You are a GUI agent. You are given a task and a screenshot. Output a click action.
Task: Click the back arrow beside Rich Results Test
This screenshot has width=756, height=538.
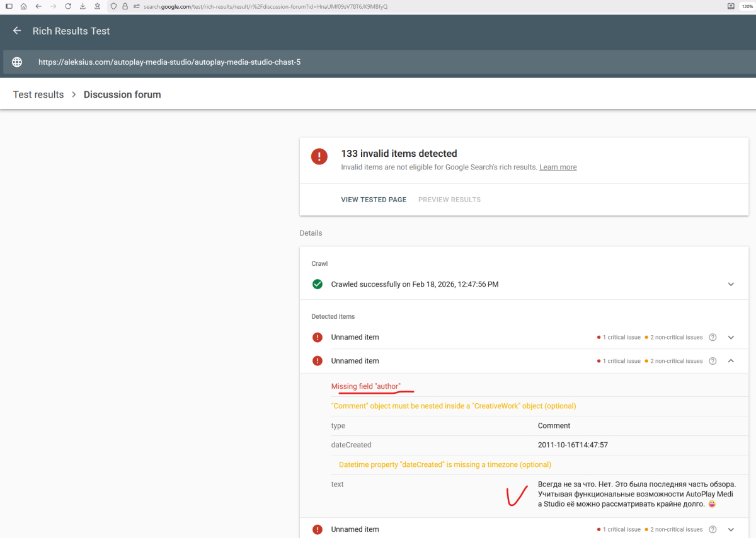tap(17, 31)
